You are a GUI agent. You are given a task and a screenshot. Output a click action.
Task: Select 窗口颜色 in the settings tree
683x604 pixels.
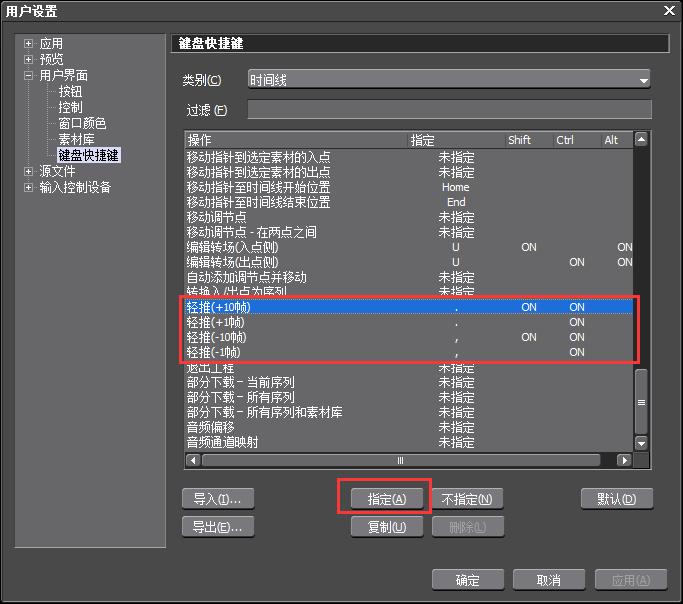[82, 123]
